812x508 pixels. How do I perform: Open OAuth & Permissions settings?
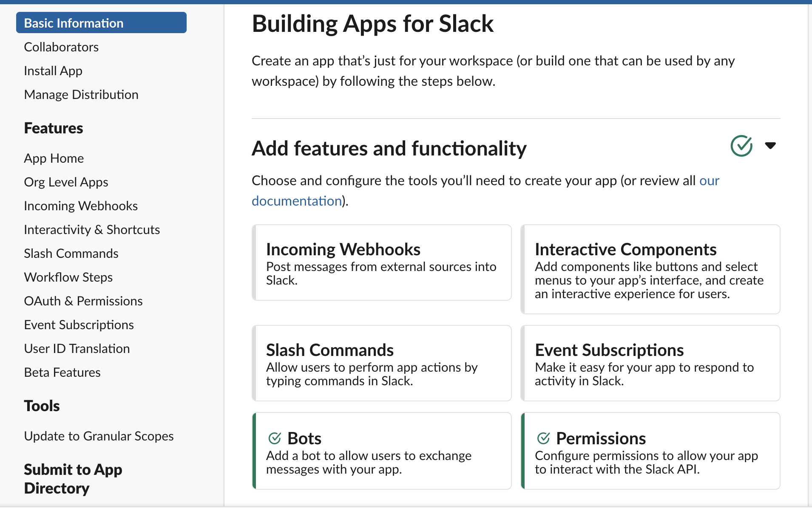click(x=83, y=301)
